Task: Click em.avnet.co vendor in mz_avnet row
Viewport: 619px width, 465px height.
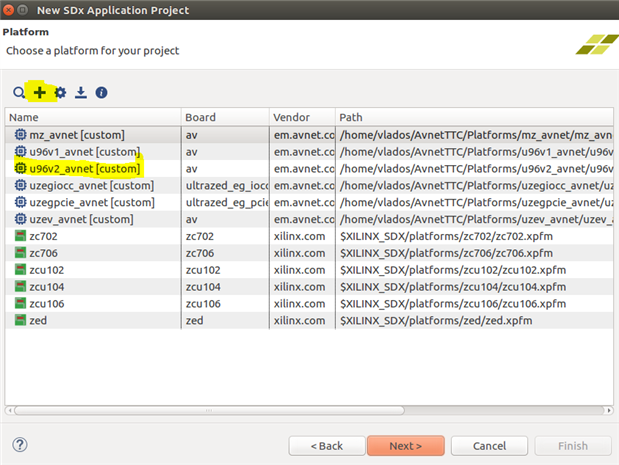Action: pyautogui.click(x=304, y=135)
